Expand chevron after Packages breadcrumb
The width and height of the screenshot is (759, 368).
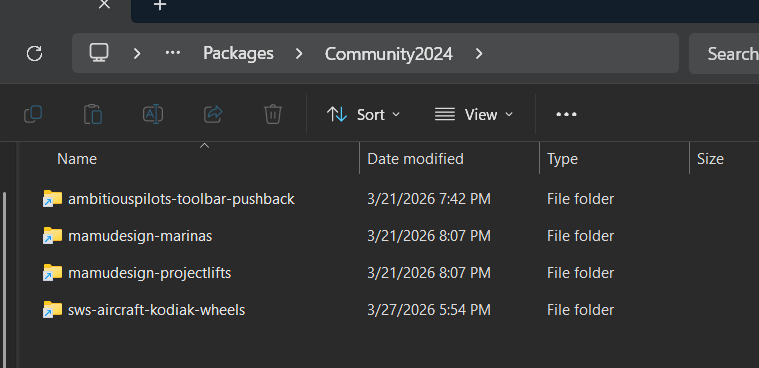coord(299,53)
